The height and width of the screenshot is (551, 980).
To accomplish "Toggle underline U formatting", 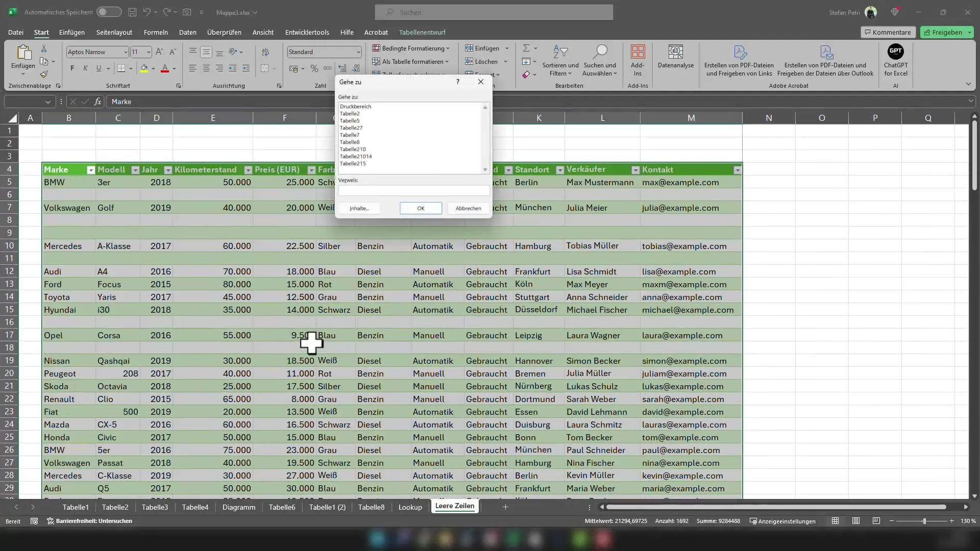I will (x=99, y=68).
